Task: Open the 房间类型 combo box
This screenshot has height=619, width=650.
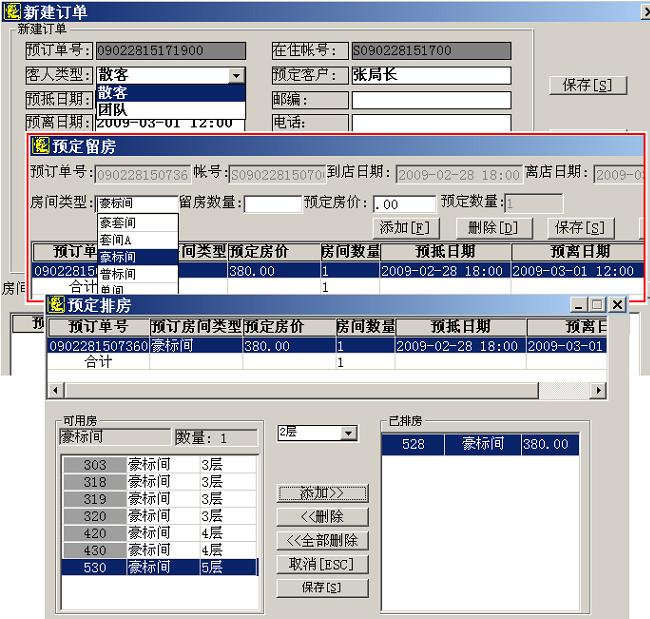Action: point(137,203)
